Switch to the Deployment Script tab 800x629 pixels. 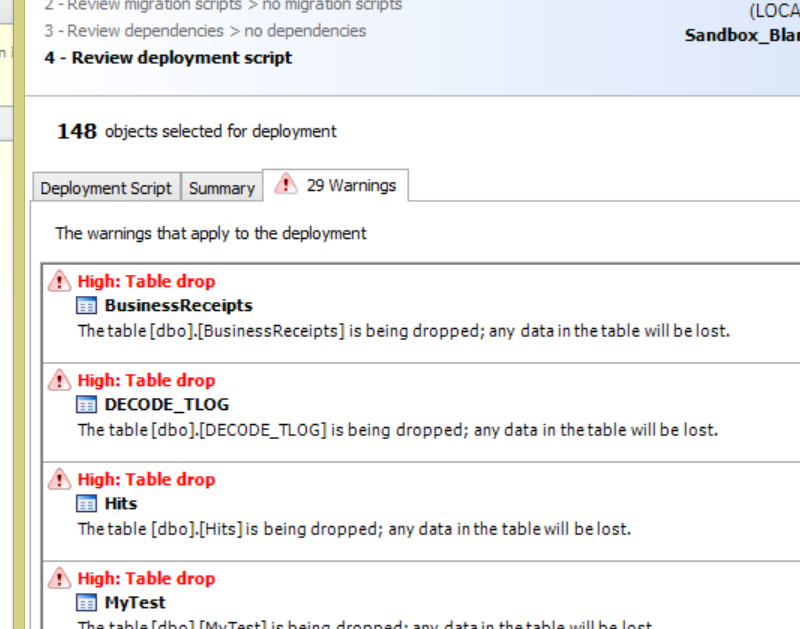pos(106,188)
